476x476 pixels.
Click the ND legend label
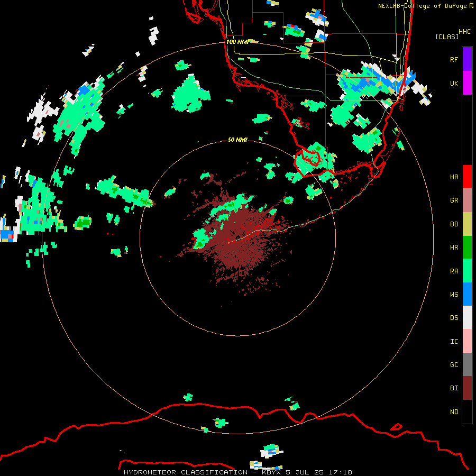pos(454,411)
